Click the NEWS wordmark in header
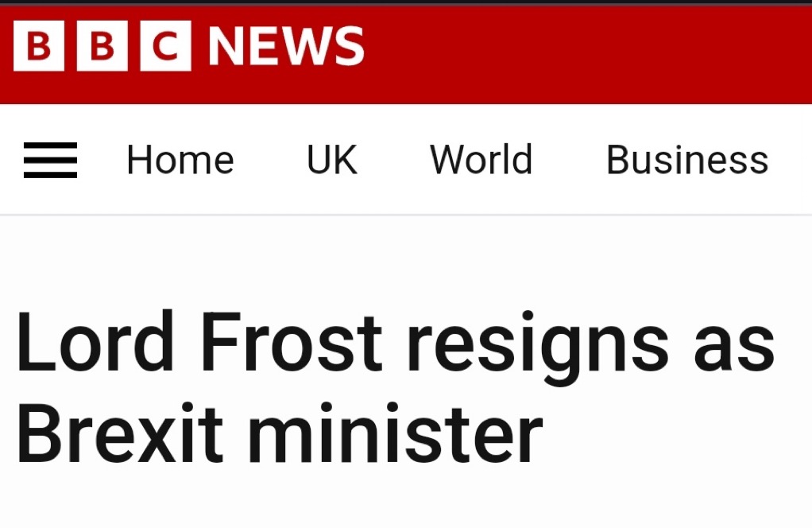Image resolution: width=812 pixels, height=528 pixels. tap(286, 47)
